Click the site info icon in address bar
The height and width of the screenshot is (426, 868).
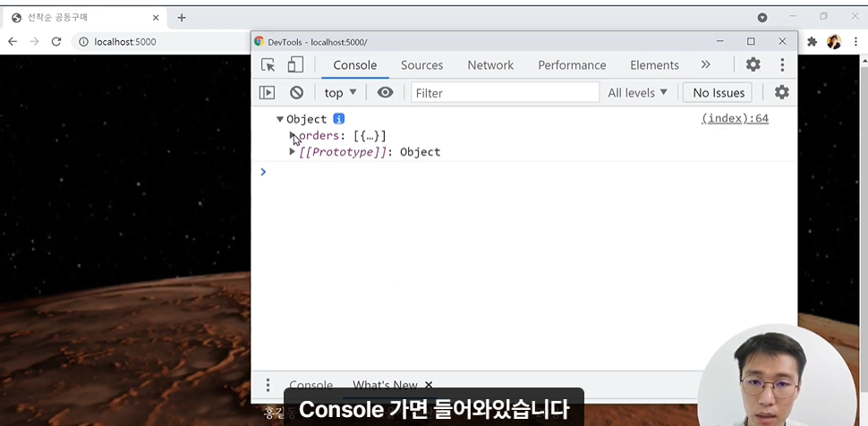tap(83, 41)
